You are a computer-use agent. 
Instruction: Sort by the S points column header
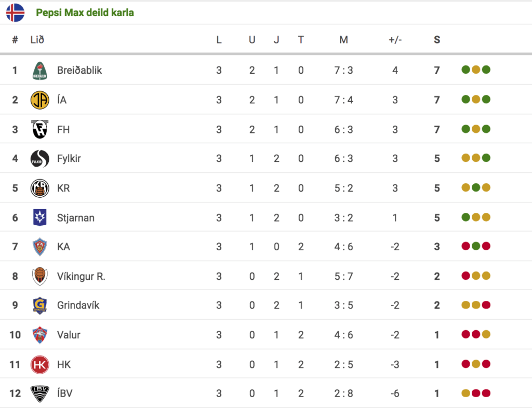tap(437, 39)
